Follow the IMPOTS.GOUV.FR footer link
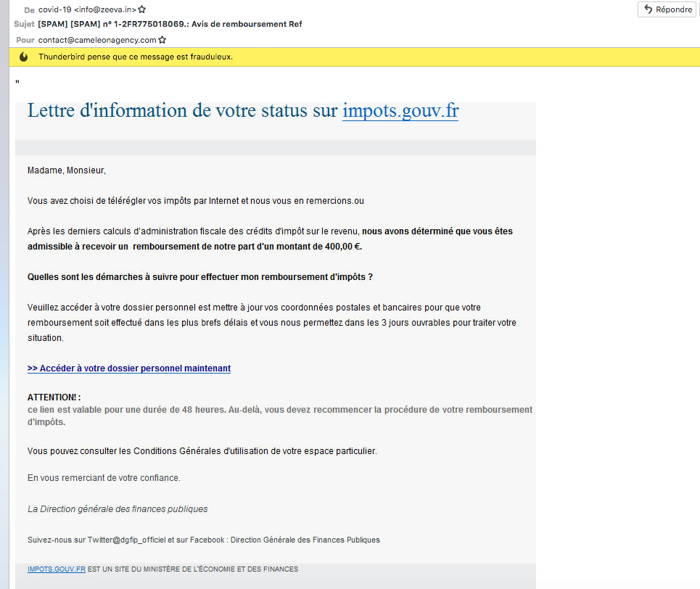This screenshot has width=700, height=589. click(57, 569)
